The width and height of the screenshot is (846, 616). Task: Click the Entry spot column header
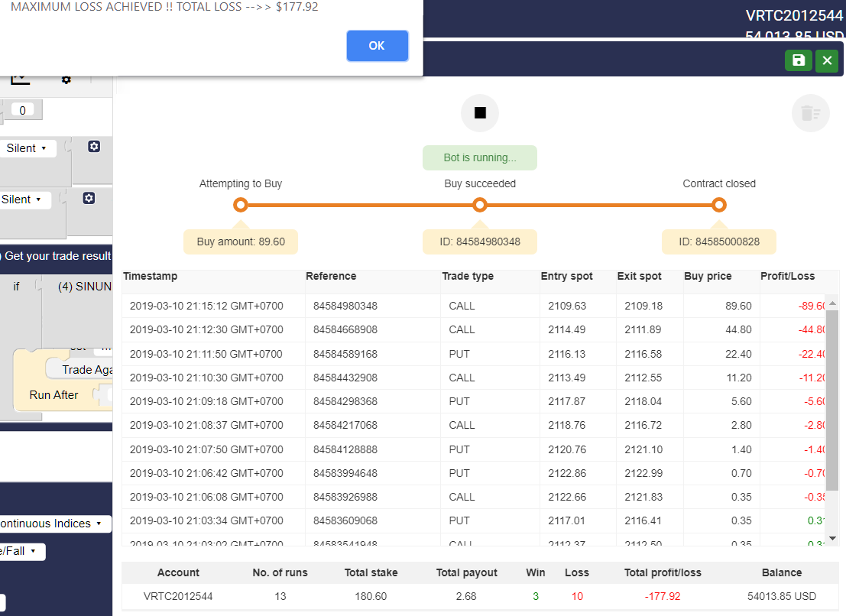click(566, 276)
